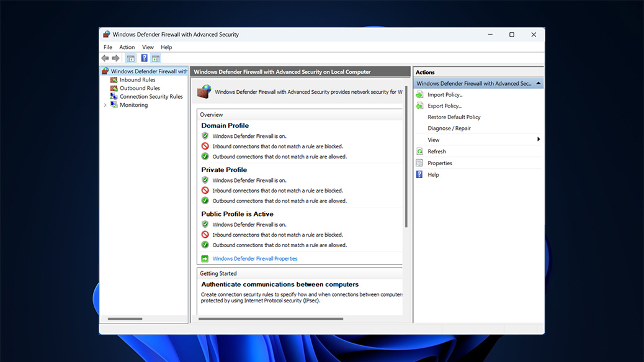
Task: Click 'Public Profile is Active' heading
Action: [237, 214]
